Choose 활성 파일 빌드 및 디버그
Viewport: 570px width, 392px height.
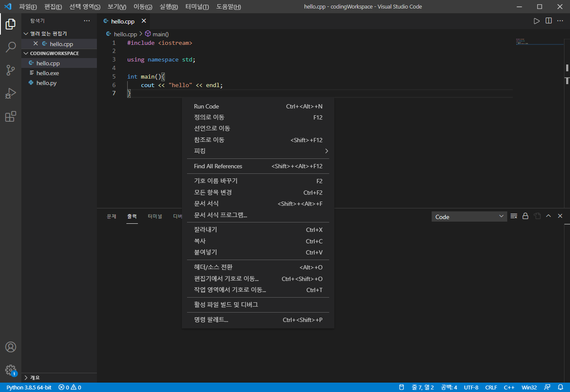(x=258, y=305)
